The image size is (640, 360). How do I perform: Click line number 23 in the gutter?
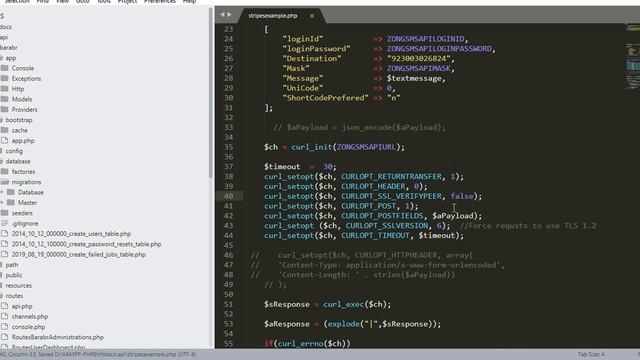pos(229,29)
